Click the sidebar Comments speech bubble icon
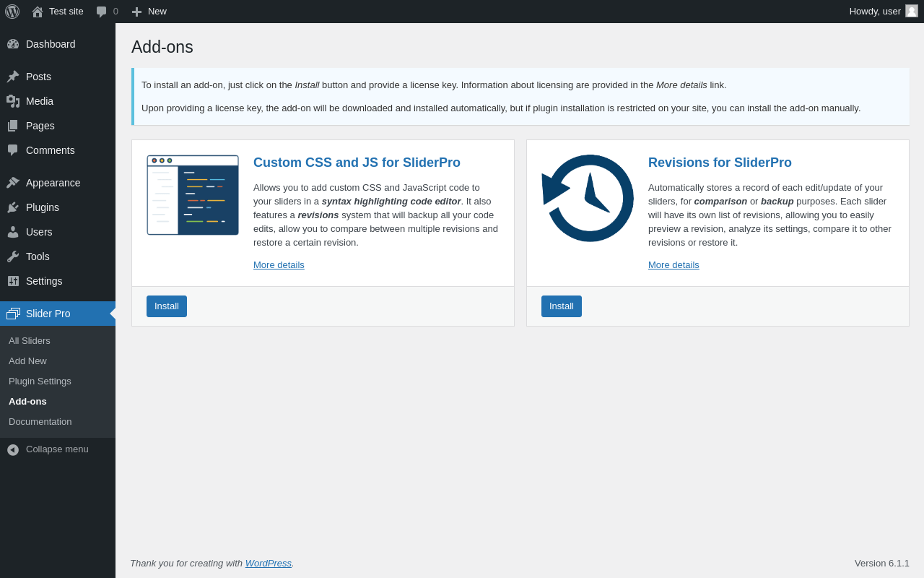The image size is (924, 578). [x=13, y=150]
